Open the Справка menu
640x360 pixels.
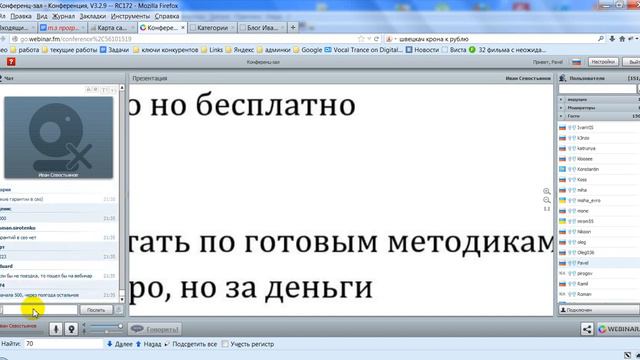click(167, 16)
